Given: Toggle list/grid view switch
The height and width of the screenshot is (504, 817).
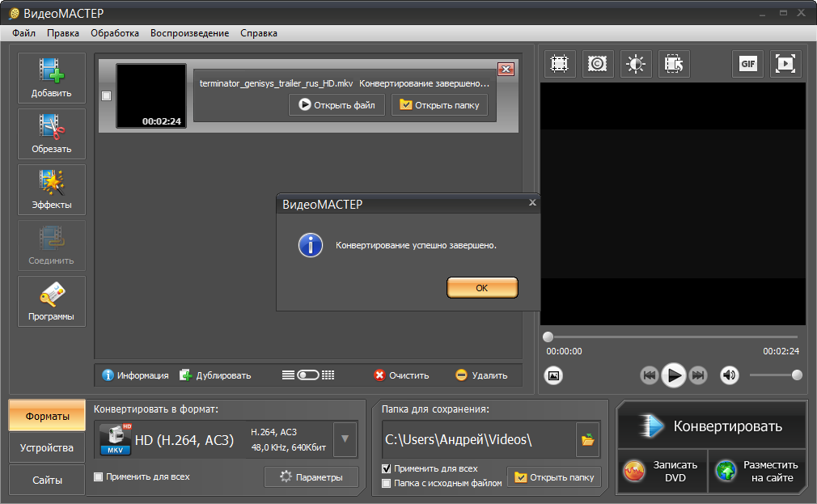Looking at the screenshot, I should 308,375.
